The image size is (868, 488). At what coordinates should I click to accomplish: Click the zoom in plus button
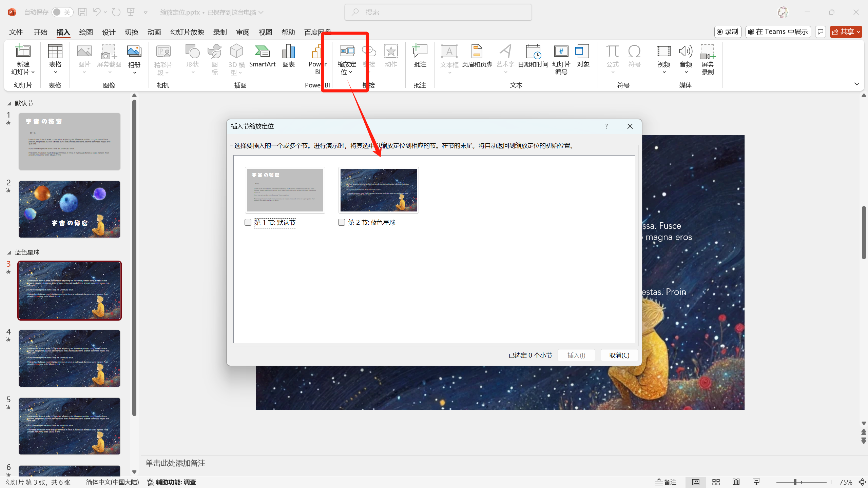pos(831,482)
